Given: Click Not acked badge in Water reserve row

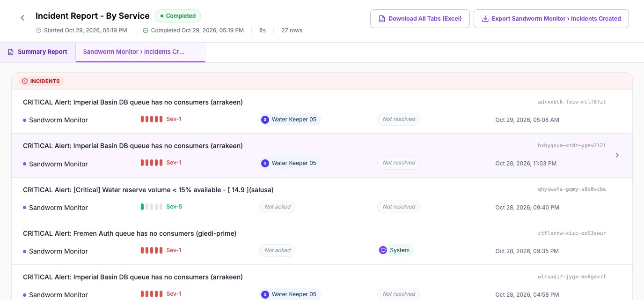Looking at the screenshot, I should click(x=278, y=207).
